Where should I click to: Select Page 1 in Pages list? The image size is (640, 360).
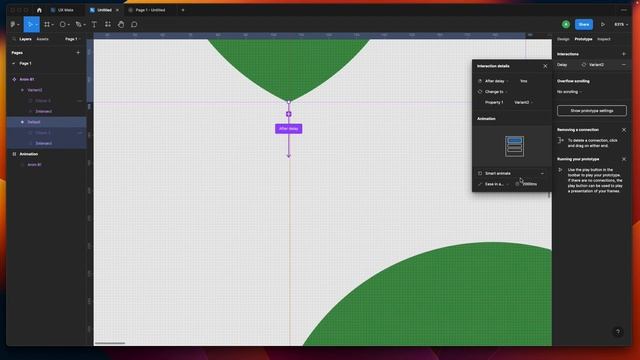click(25, 64)
